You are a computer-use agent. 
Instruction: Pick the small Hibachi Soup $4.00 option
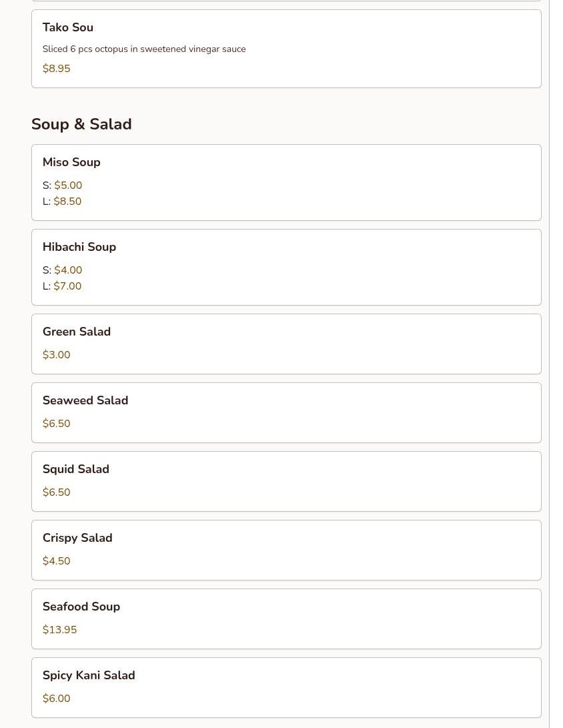[68, 270]
